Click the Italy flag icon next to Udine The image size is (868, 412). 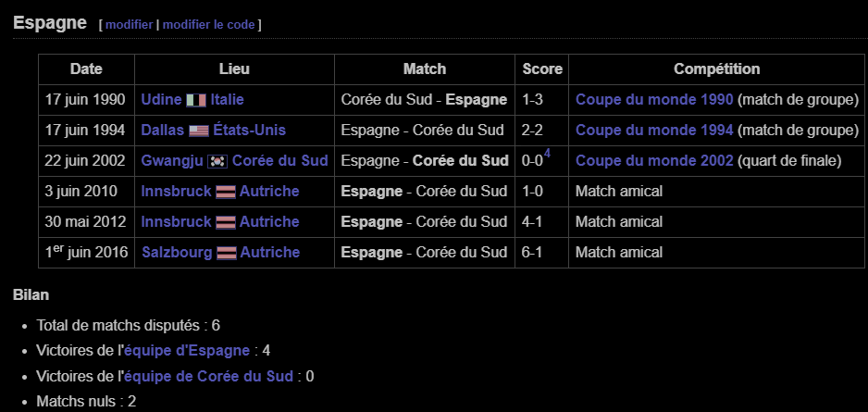pos(195,100)
